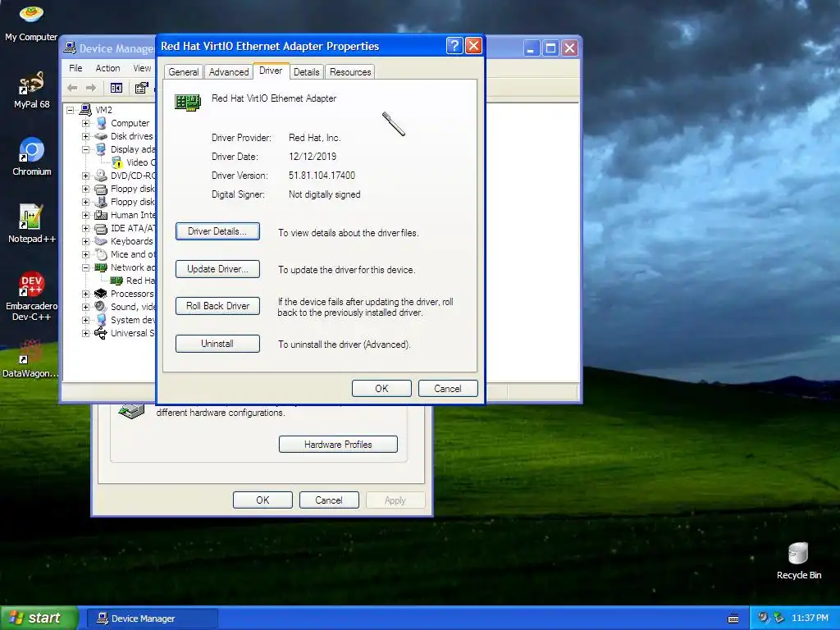
Task: Select the DVD/CD-ROM drives icon
Action: point(101,176)
